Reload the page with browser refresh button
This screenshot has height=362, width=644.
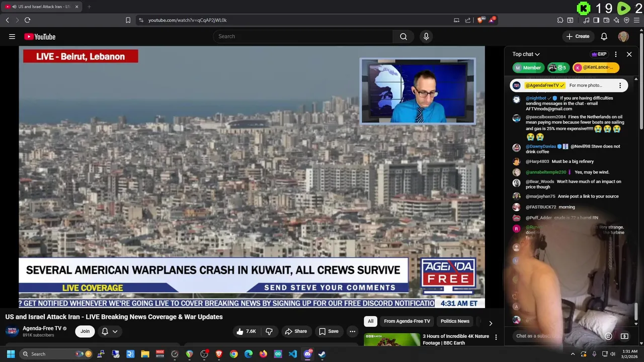coord(27,20)
